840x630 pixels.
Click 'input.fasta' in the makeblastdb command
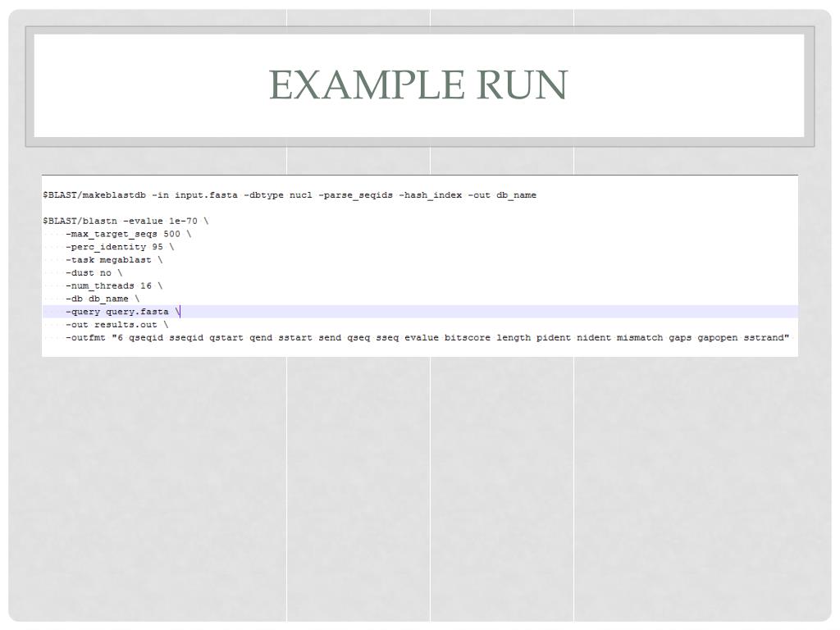206,195
